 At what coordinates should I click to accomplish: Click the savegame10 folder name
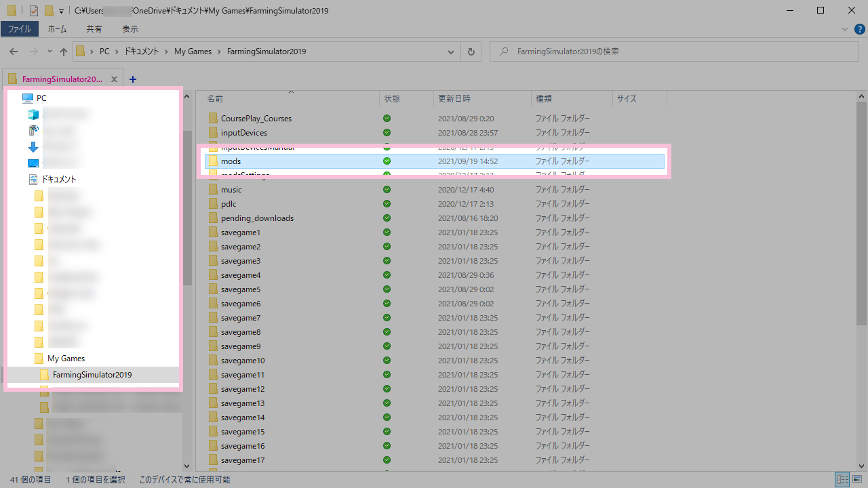tap(243, 361)
